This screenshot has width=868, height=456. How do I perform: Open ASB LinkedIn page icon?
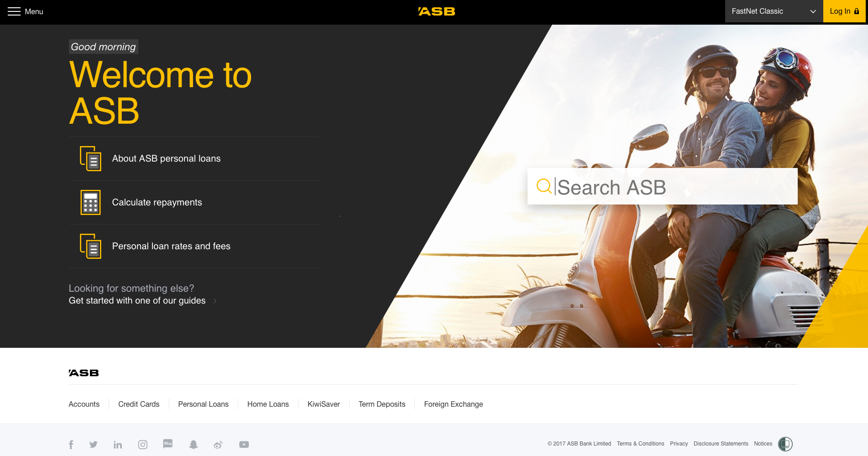pos(118,445)
